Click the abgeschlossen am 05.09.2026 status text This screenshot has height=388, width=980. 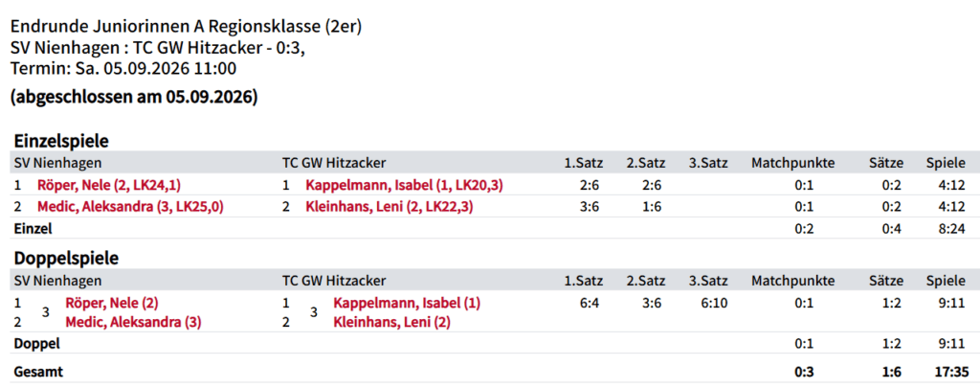tap(134, 98)
